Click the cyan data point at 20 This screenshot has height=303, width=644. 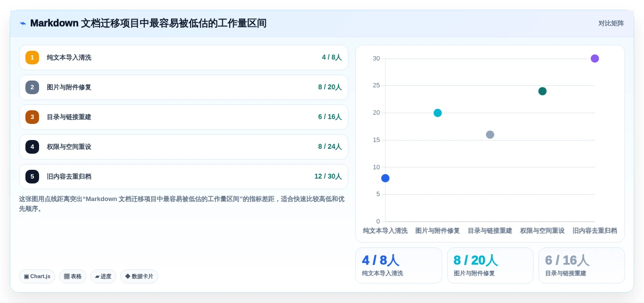[438, 113]
